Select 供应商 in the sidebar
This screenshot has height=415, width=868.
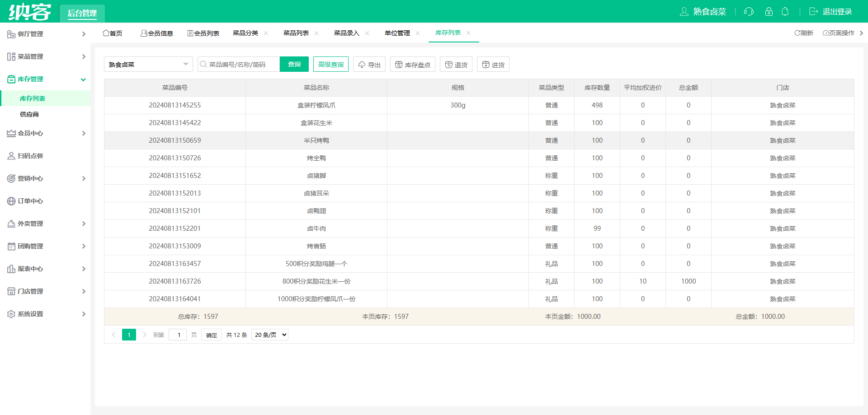(x=29, y=114)
